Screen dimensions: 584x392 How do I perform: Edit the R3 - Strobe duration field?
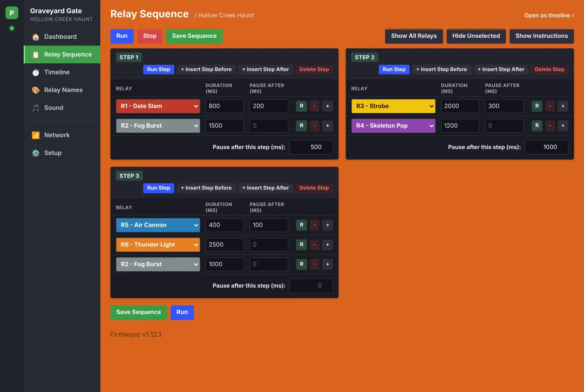(460, 106)
